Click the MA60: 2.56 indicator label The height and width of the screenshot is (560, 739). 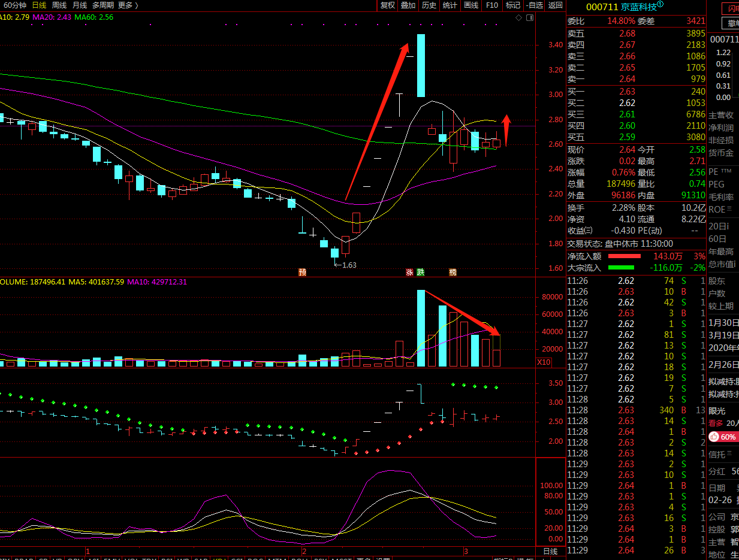tap(94, 17)
